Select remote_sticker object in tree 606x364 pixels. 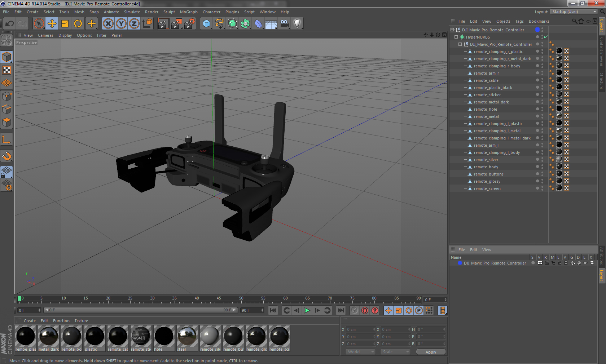point(487,94)
